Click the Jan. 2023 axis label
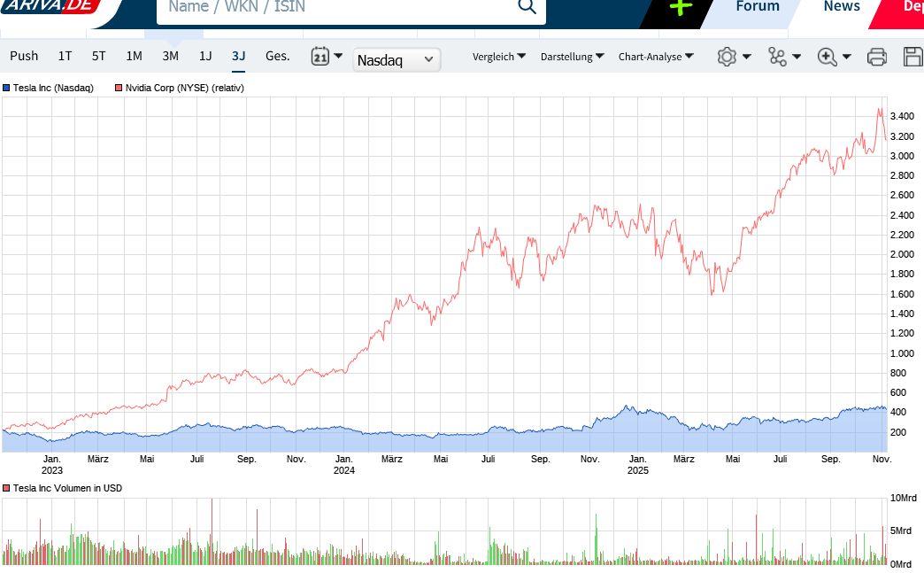 52,465
